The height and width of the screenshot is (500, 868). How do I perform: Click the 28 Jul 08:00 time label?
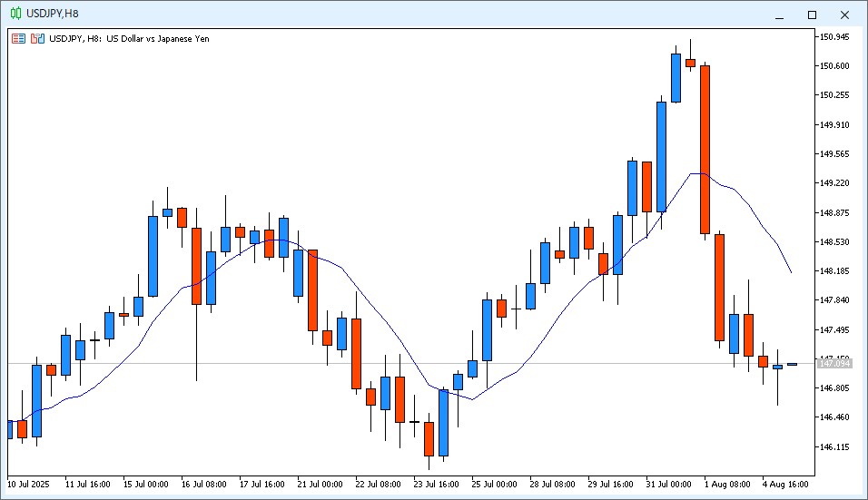click(552, 484)
